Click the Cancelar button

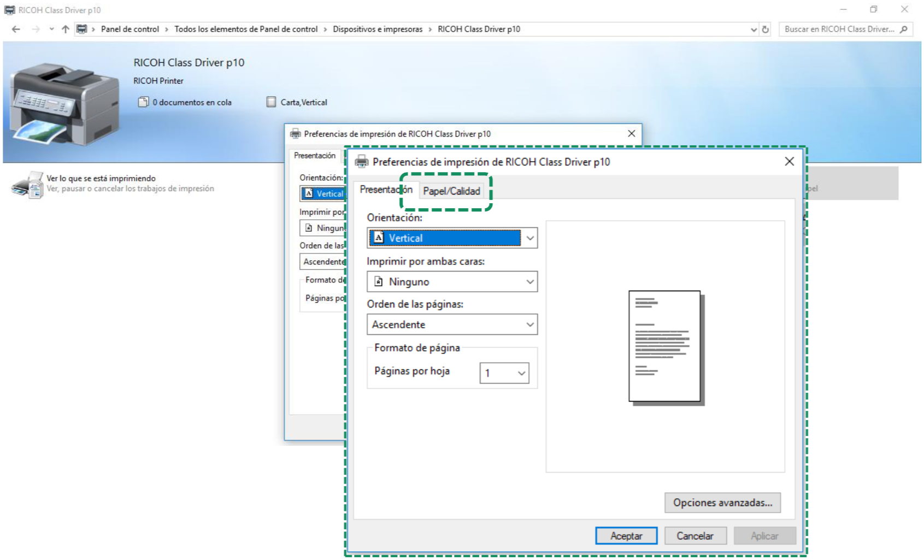tap(695, 536)
